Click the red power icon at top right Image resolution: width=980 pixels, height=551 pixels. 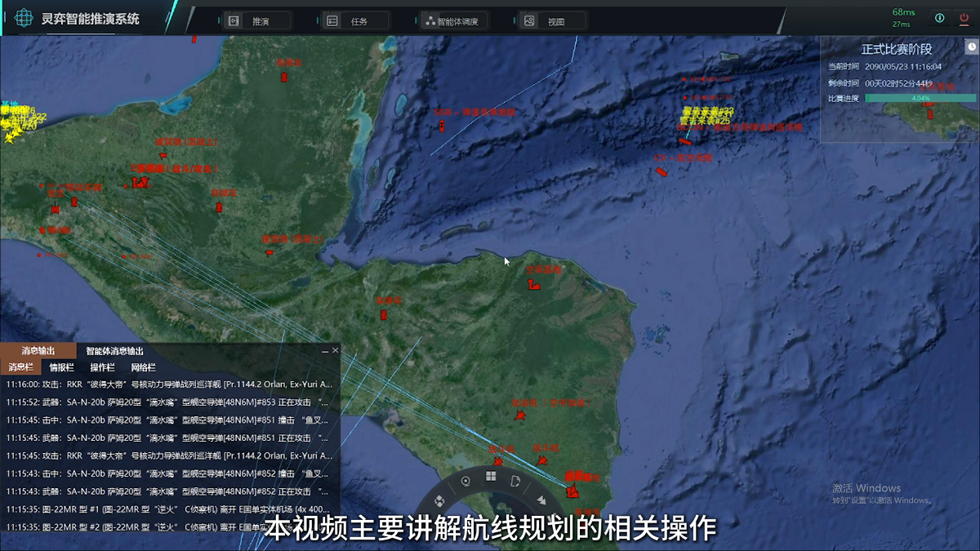coord(964,18)
